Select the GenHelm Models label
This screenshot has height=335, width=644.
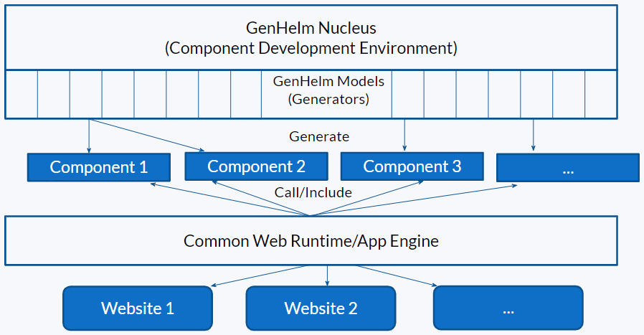328,81
